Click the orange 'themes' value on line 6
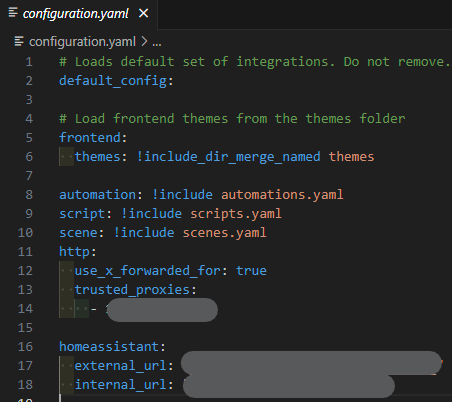This screenshot has width=452, height=402. pyautogui.click(x=352, y=157)
